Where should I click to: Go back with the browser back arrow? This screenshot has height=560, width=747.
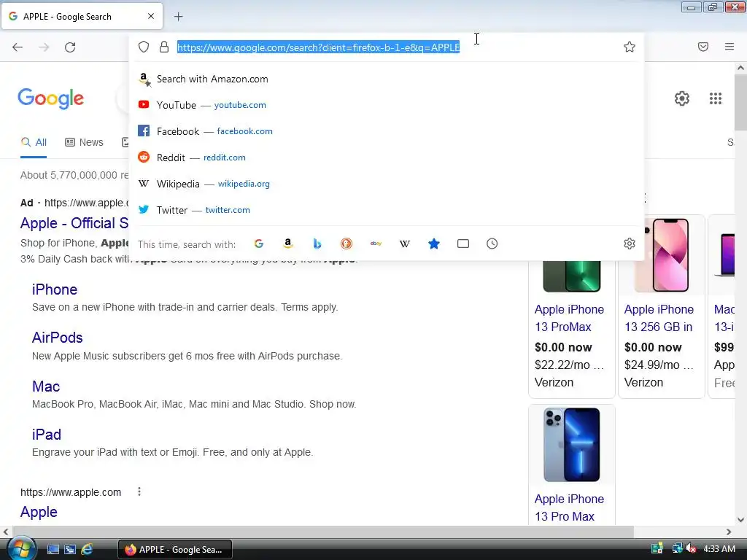pyautogui.click(x=18, y=47)
